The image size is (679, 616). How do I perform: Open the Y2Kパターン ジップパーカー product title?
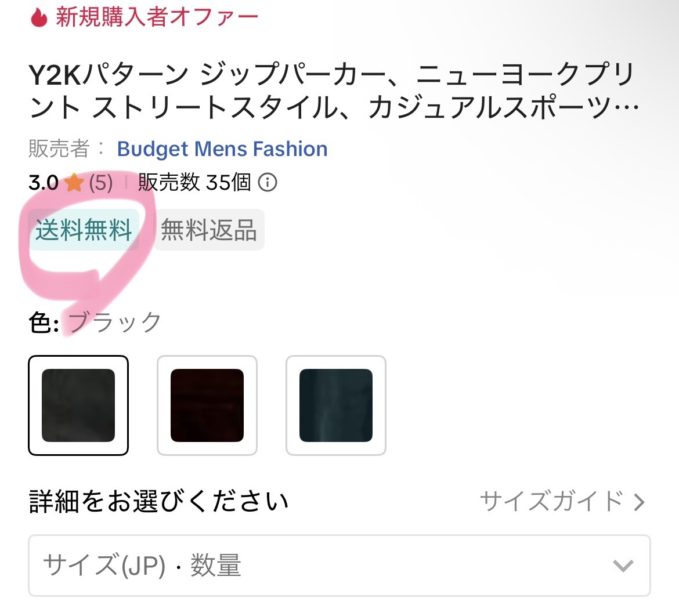pos(334,90)
